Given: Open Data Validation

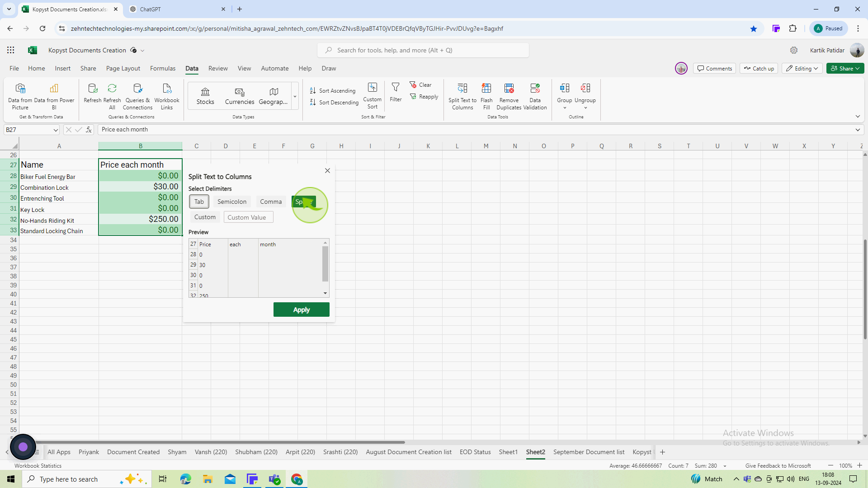Looking at the screenshot, I should tap(535, 96).
